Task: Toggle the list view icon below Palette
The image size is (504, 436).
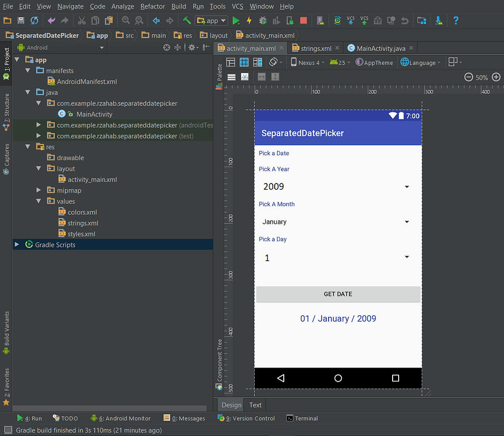Action: pyautogui.click(x=231, y=77)
